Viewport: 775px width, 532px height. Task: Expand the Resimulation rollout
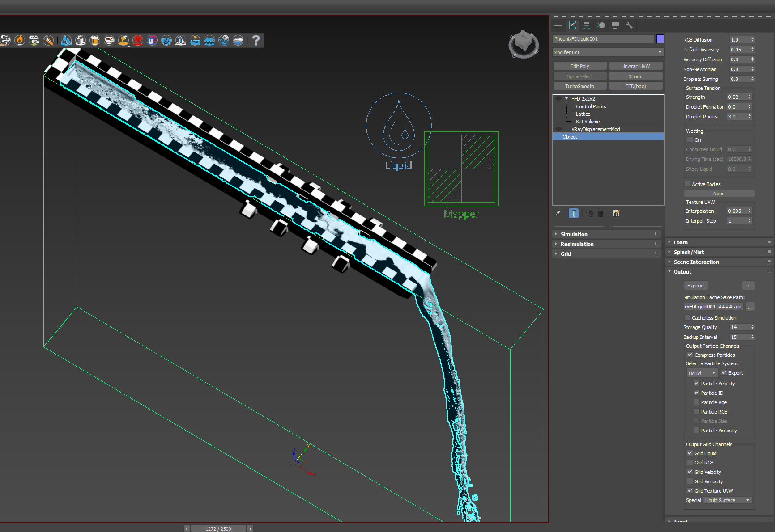click(x=607, y=244)
